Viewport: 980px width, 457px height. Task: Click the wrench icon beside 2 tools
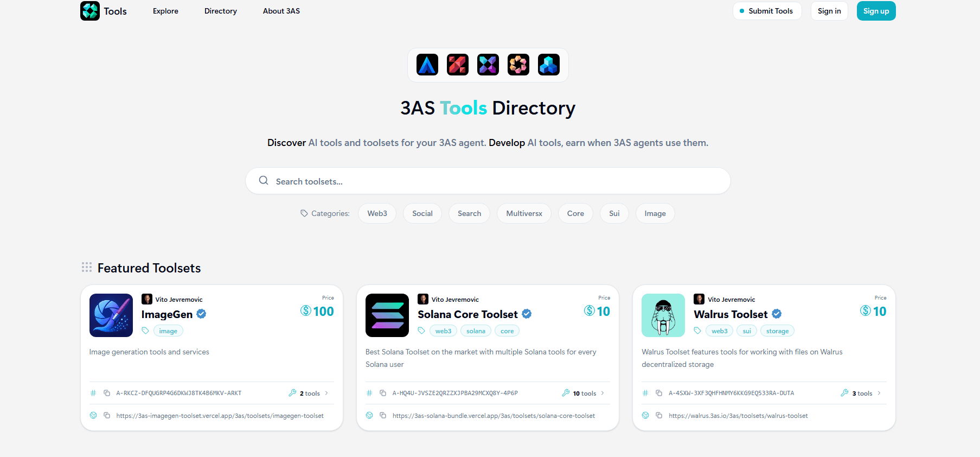(x=292, y=393)
